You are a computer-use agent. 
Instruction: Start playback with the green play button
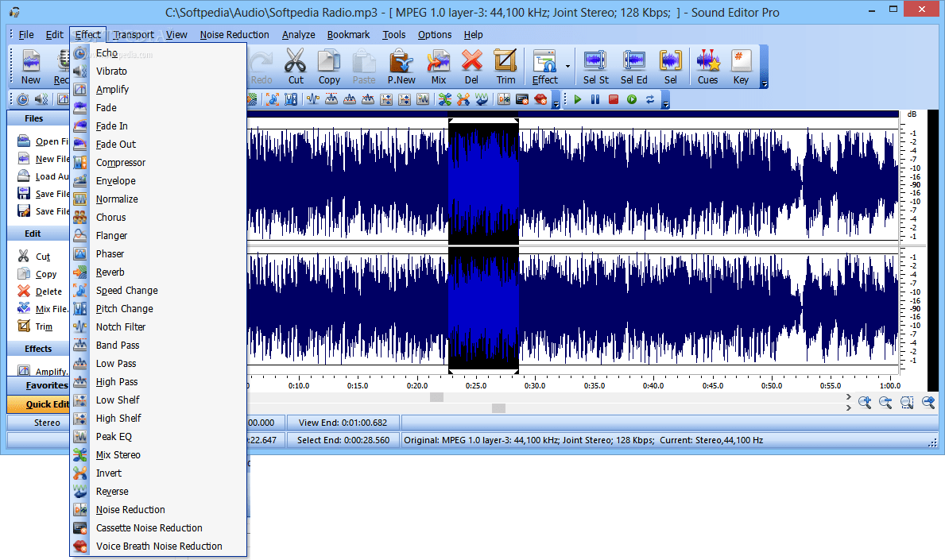coord(577,99)
